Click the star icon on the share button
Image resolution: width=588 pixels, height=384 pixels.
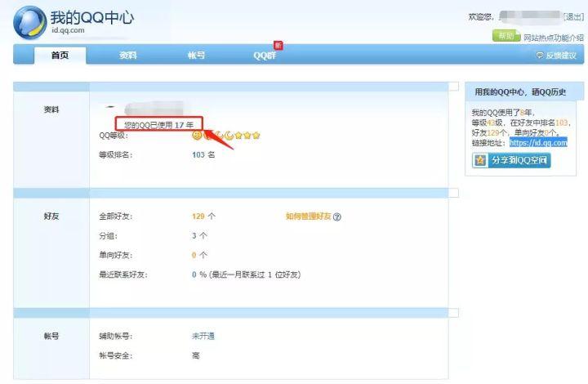click(480, 160)
